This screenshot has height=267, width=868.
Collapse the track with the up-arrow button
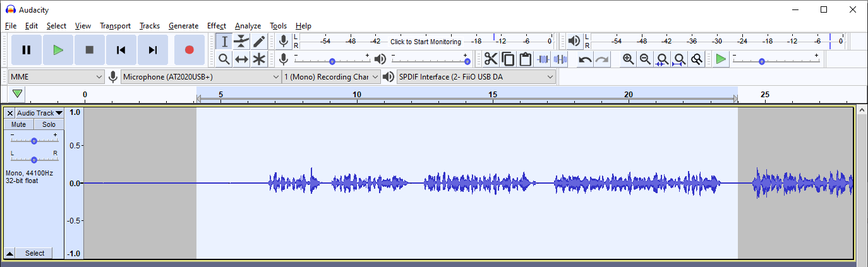point(10,253)
